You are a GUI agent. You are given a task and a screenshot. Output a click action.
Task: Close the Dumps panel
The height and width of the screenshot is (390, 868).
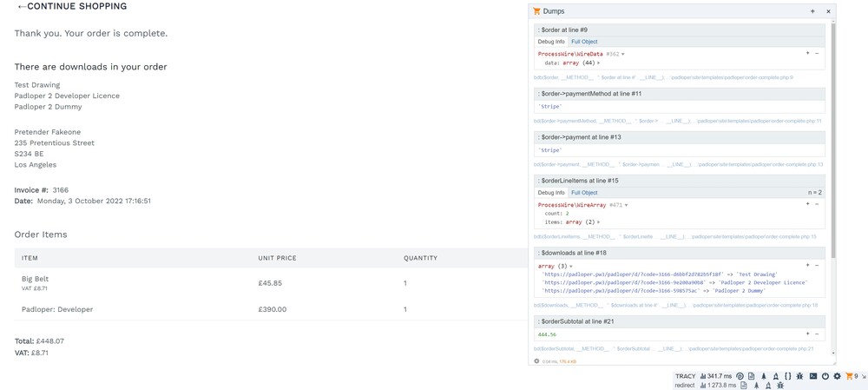click(x=828, y=11)
